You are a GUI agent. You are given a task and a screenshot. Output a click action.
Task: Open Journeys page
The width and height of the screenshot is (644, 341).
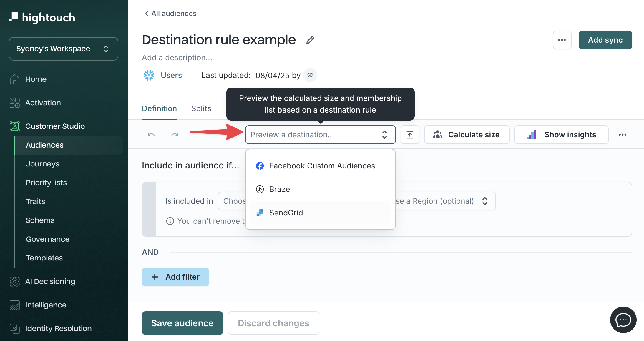43,164
